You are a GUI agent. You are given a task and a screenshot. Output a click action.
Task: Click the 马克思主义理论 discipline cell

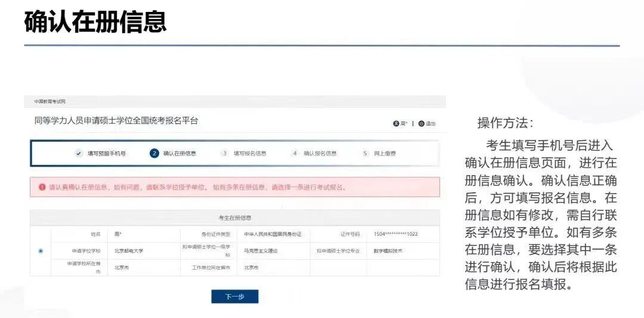click(261, 251)
